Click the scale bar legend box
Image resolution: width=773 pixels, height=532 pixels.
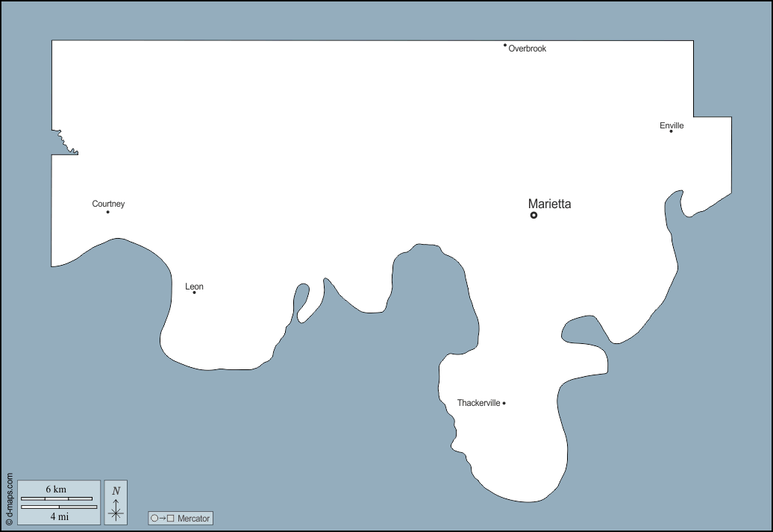[58, 502]
